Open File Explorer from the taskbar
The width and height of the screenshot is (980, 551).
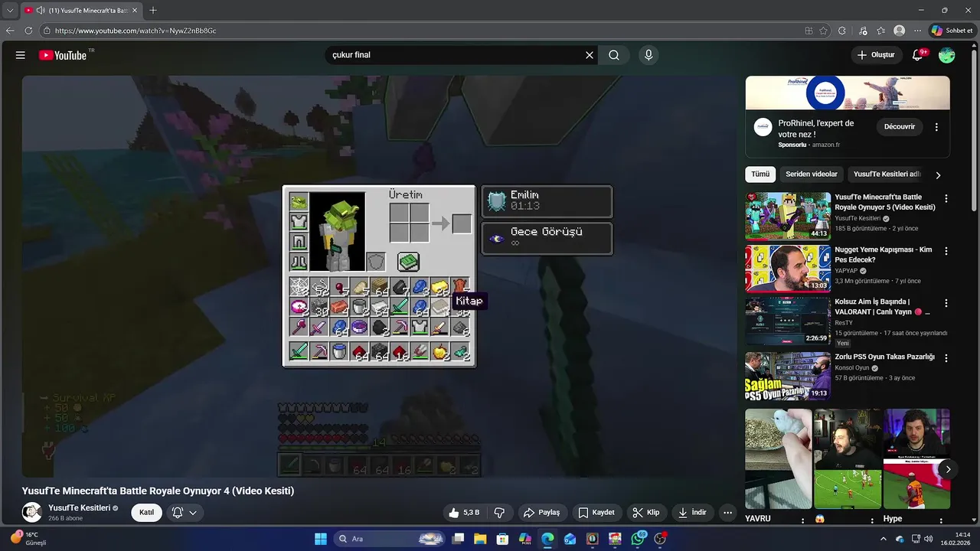click(480, 539)
